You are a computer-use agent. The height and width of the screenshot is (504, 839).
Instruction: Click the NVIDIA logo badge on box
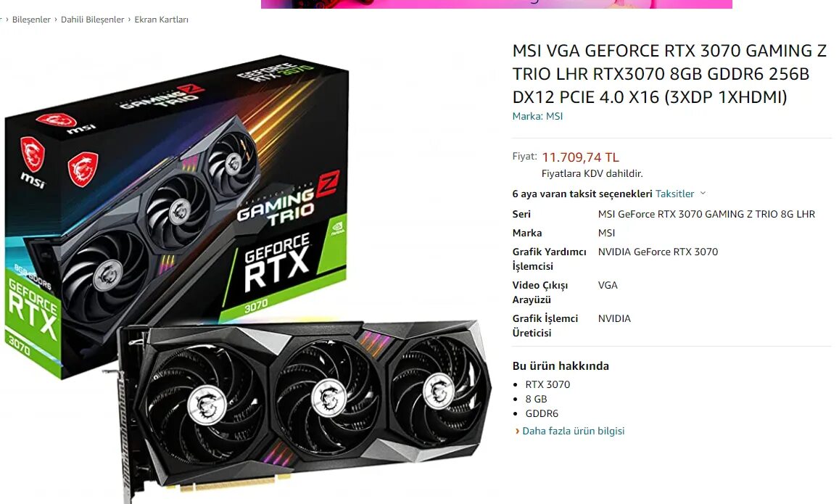(338, 228)
